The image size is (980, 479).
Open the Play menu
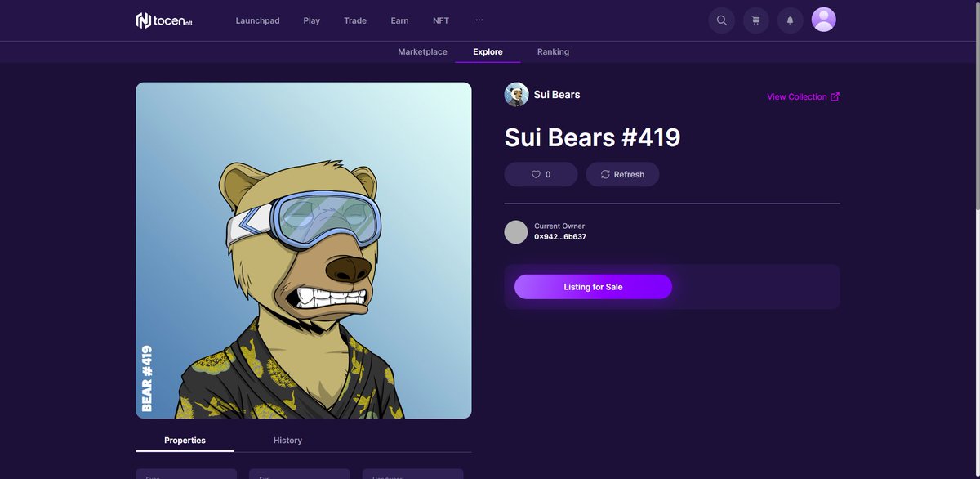[x=311, y=20]
